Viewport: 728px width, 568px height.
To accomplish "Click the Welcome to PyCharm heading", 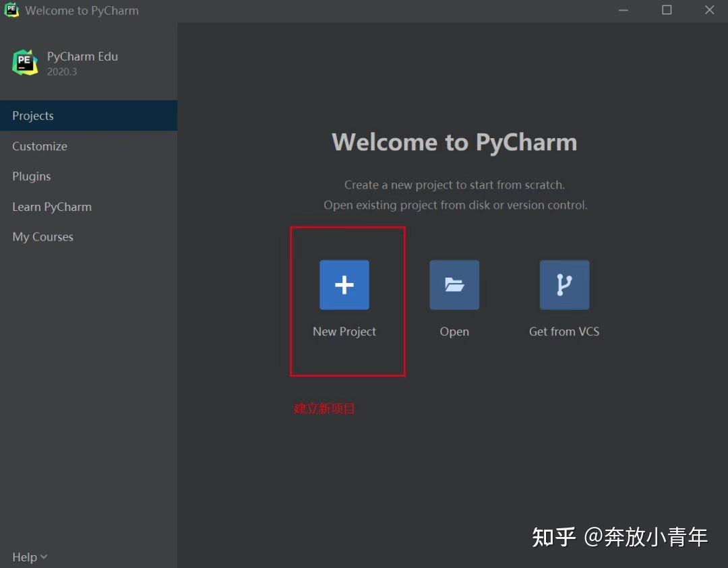I will click(x=454, y=142).
